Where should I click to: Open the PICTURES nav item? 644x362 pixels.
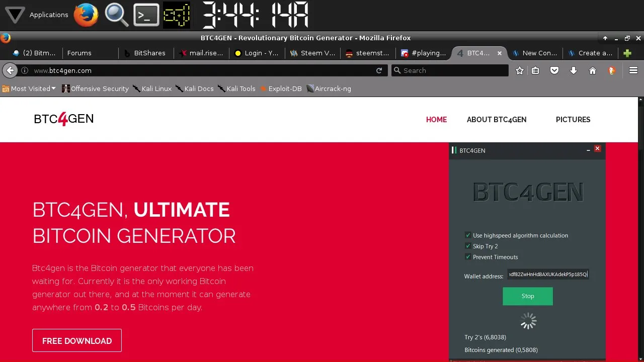pyautogui.click(x=573, y=120)
